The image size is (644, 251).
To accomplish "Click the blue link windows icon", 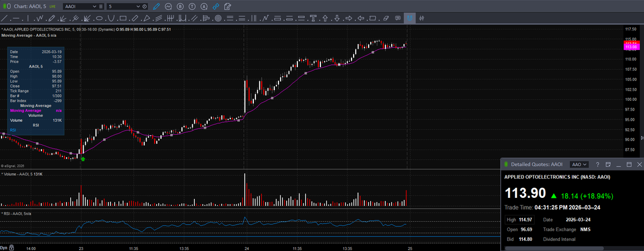I will pyautogui.click(x=216, y=6).
